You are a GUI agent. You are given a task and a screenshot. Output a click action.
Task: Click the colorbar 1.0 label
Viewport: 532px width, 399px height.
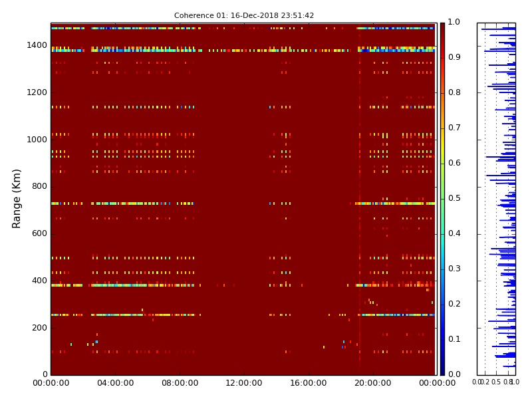click(x=454, y=22)
